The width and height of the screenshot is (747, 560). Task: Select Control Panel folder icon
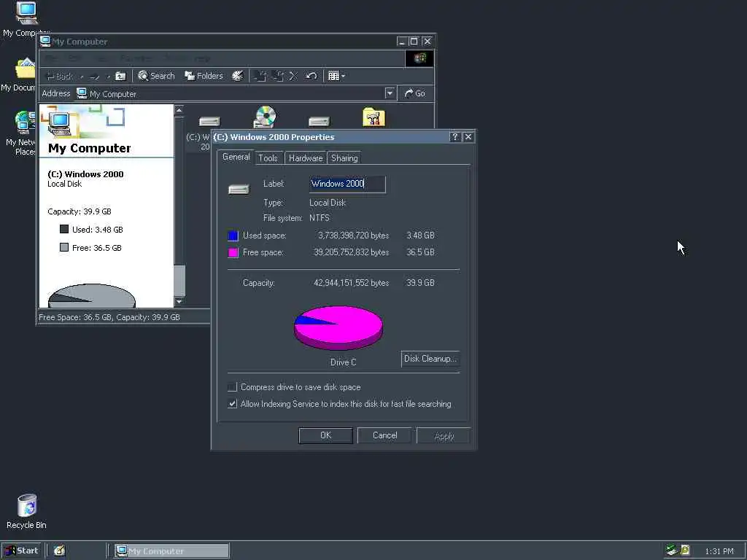[x=374, y=117]
